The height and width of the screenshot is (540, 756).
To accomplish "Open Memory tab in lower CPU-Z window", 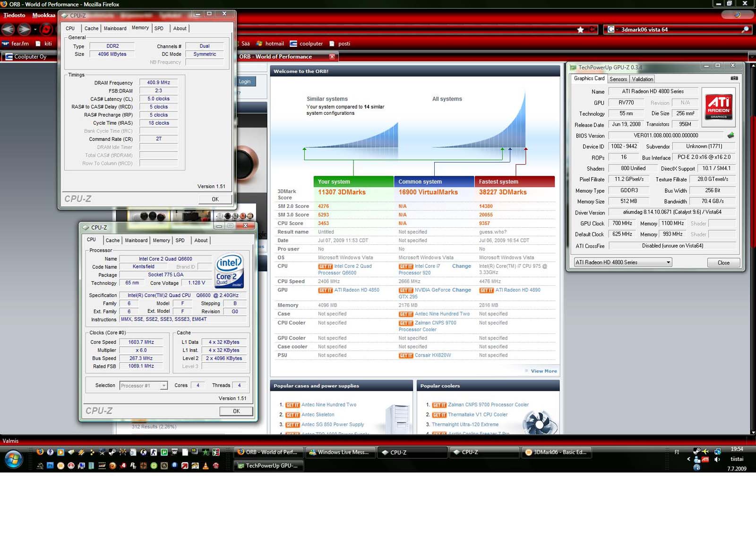I will tap(161, 240).
